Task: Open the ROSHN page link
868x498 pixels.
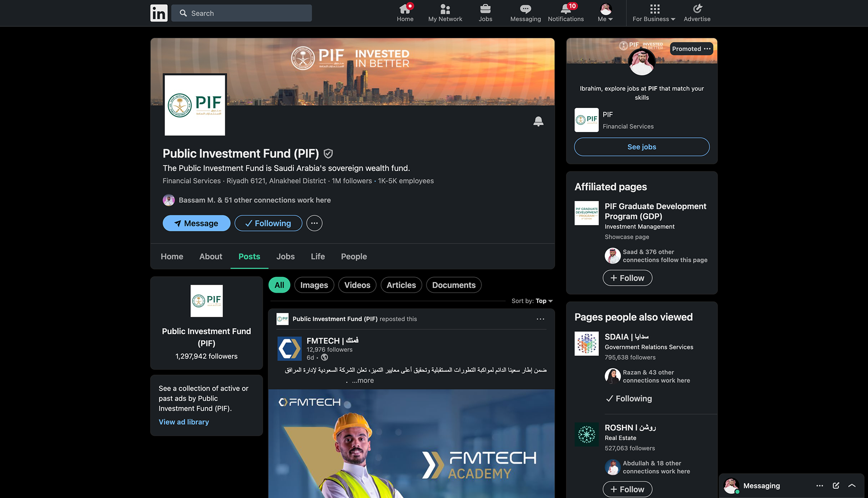Action: click(630, 428)
